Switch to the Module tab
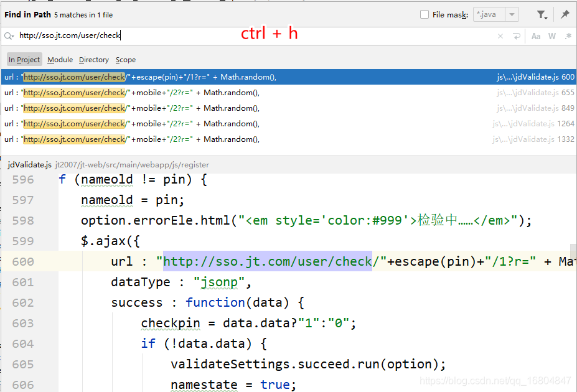 coord(60,60)
